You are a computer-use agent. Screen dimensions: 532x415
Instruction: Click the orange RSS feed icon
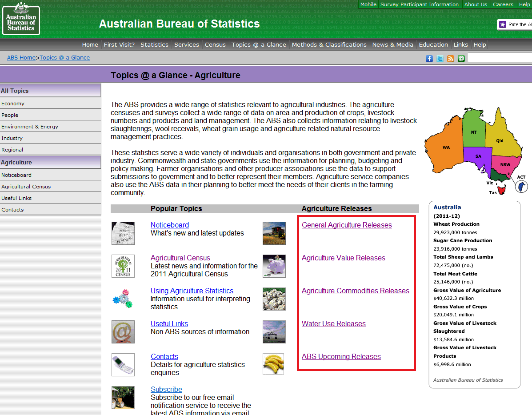451,59
